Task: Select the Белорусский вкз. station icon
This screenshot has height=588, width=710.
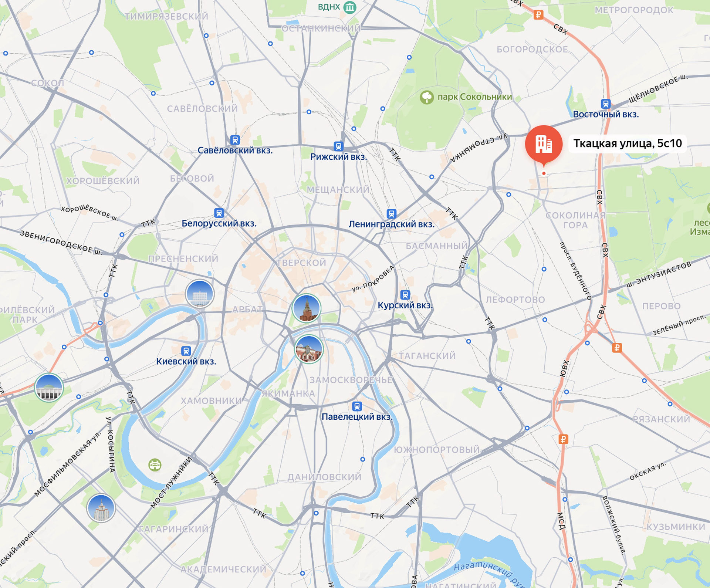Action: (219, 213)
